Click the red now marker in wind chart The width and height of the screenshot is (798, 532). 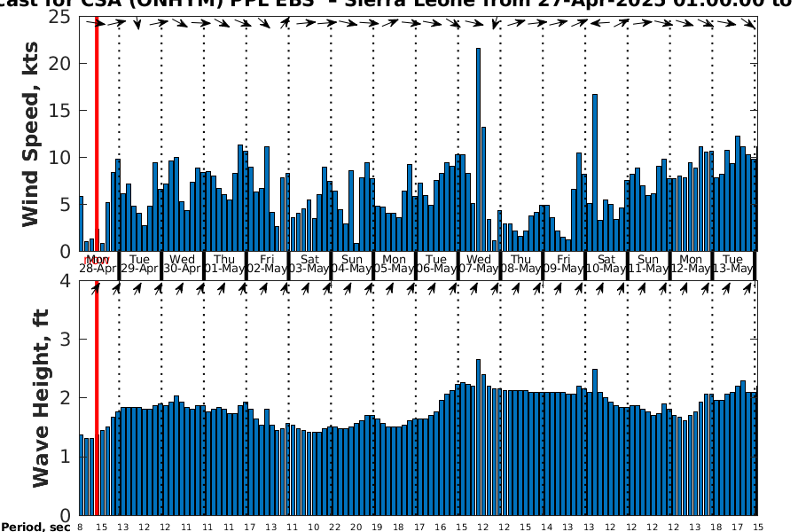97,134
